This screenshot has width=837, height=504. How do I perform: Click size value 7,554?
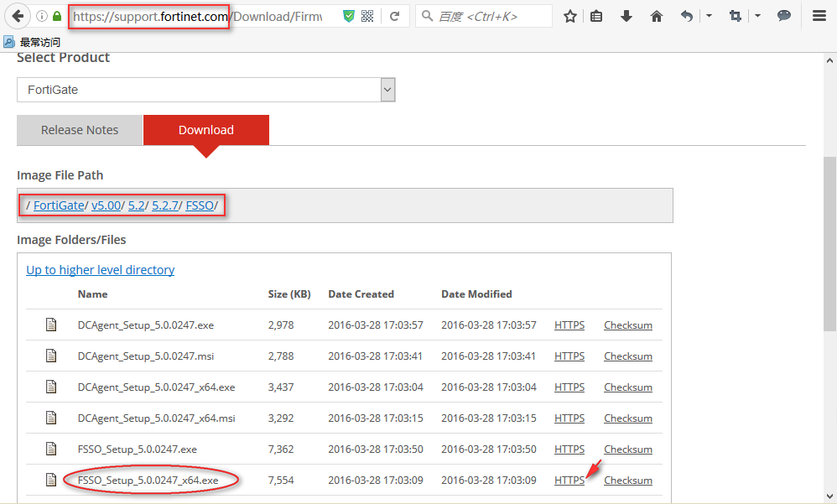281,480
